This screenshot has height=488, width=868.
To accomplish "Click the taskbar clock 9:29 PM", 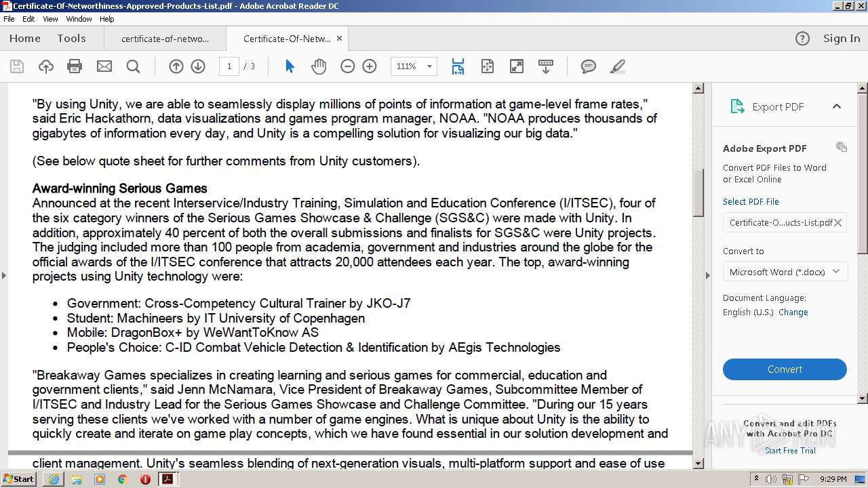I will coord(833,479).
